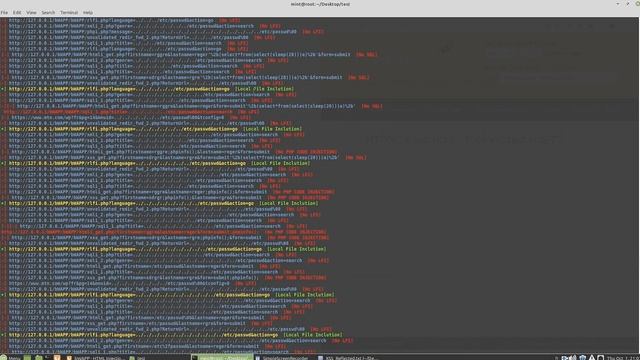Open the Edit menu
Viewport: 640px width, 360px height.
pos(17,13)
